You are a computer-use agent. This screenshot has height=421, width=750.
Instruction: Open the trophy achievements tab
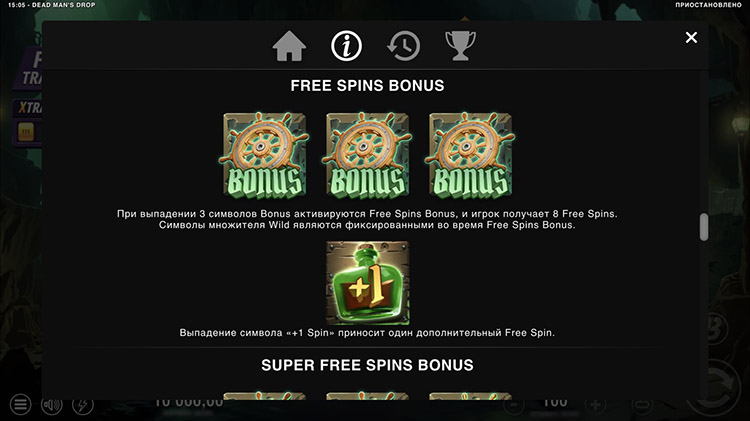tap(460, 46)
